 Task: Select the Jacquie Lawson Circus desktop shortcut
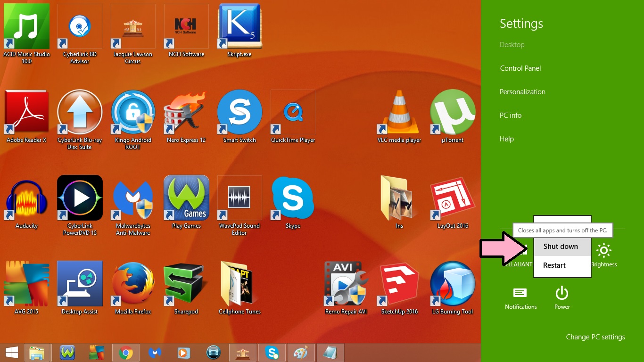133,34
